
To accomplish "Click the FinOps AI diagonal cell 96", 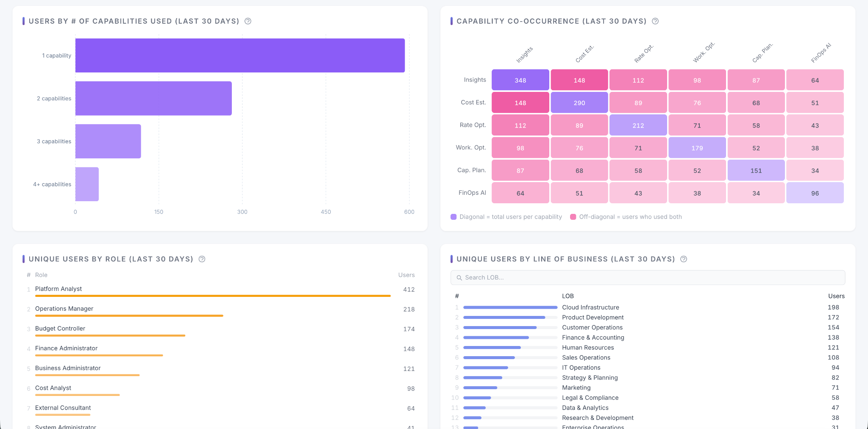I will click(x=815, y=193).
